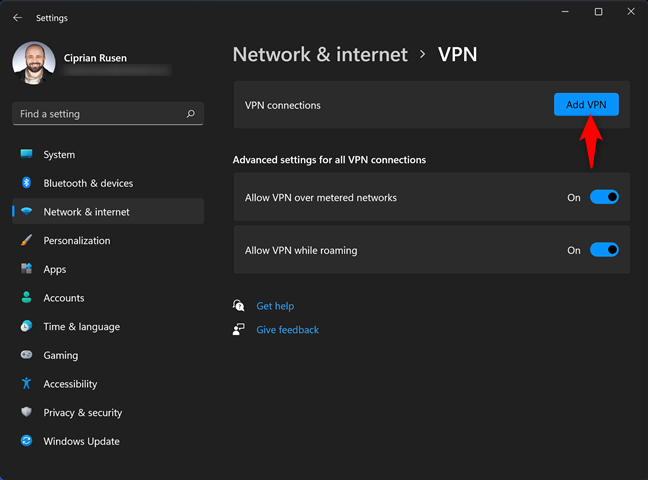Open Bluetooth & devices settings
648x480 pixels.
pos(108,183)
